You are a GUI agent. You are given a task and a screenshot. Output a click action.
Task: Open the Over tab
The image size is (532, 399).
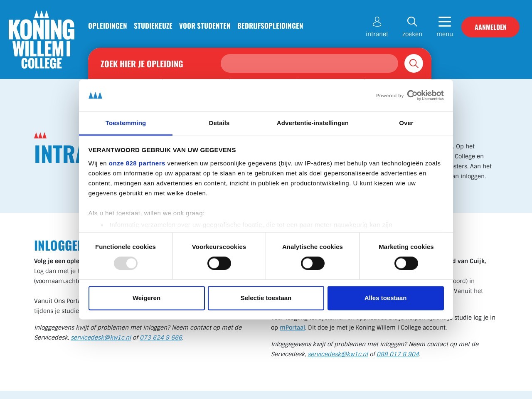[x=406, y=123]
